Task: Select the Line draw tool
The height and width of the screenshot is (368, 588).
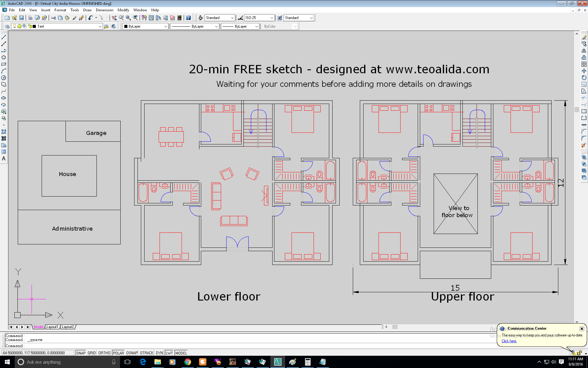Action: 4,37
